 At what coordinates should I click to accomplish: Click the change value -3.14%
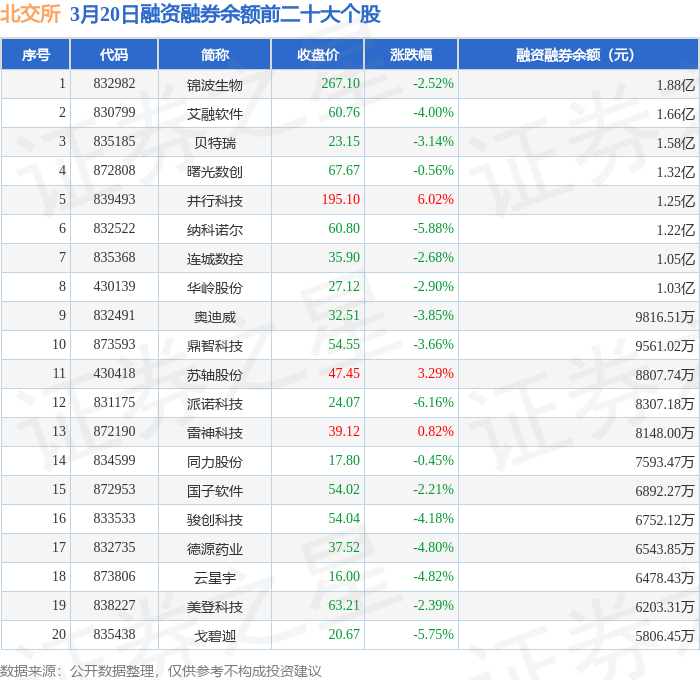coord(433,142)
